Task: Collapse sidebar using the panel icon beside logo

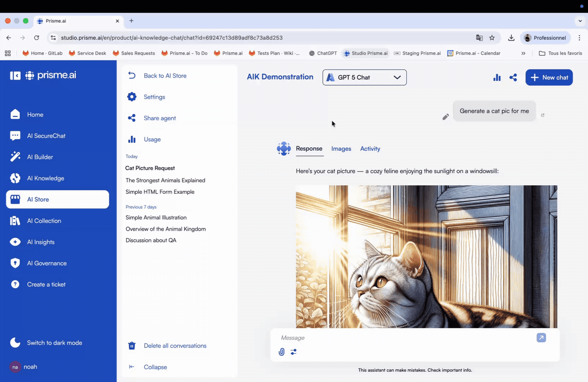Action: [15, 75]
